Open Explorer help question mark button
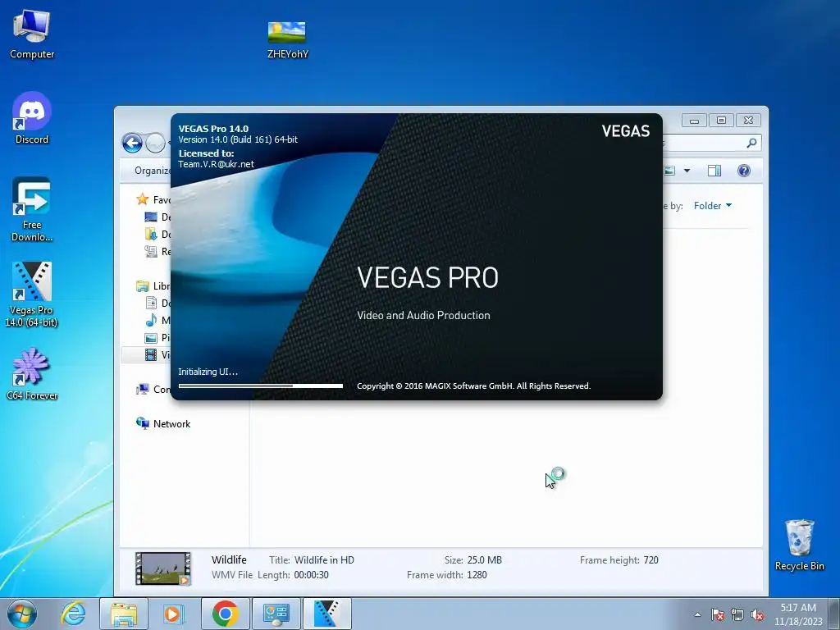The height and width of the screenshot is (630, 840). [x=743, y=171]
